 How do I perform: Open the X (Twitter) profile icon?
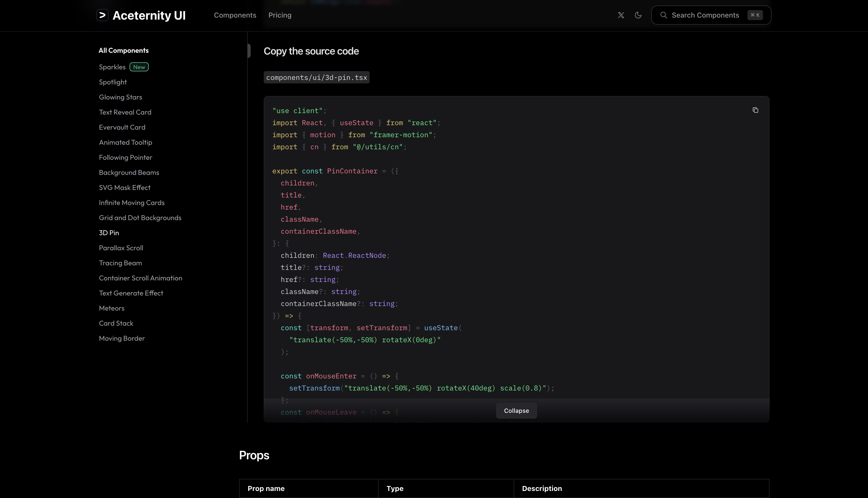(x=621, y=15)
